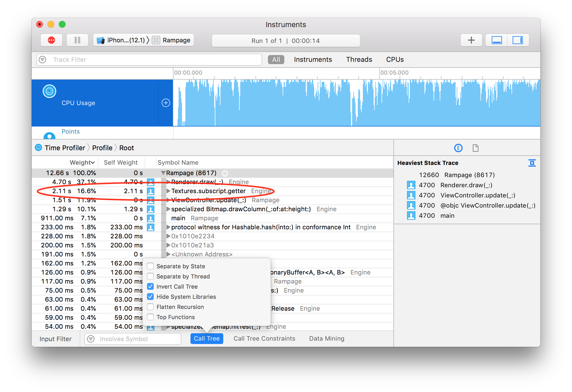Sort by the Self Weight column header
Viewport: 572px width, 392px height.
(x=121, y=162)
